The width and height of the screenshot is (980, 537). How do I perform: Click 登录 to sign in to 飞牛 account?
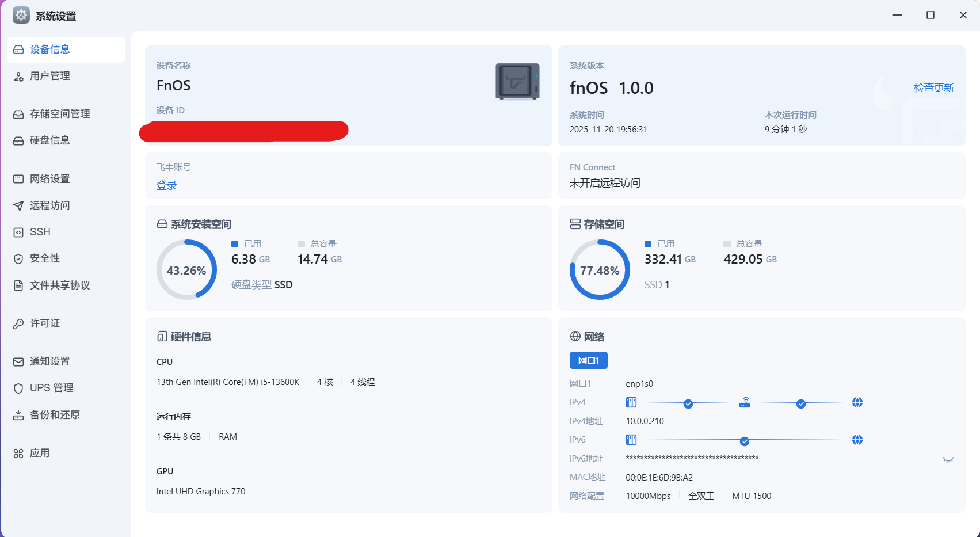click(x=166, y=185)
